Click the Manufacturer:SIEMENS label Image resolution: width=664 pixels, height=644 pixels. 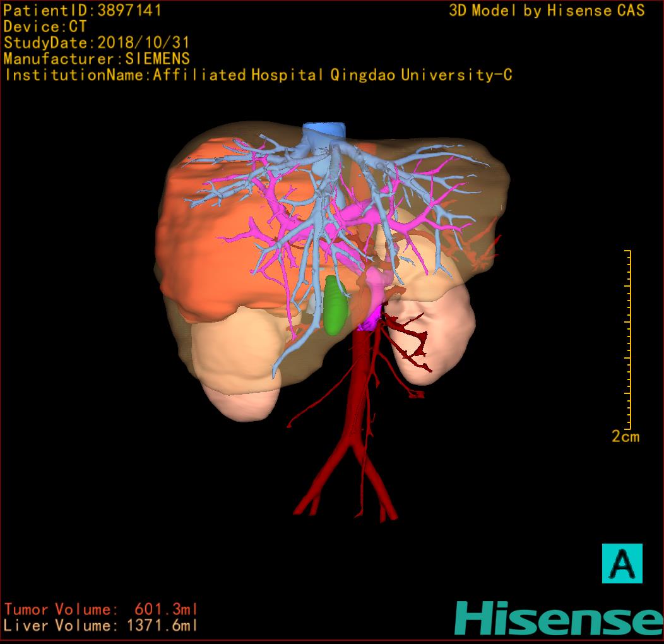(96, 59)
